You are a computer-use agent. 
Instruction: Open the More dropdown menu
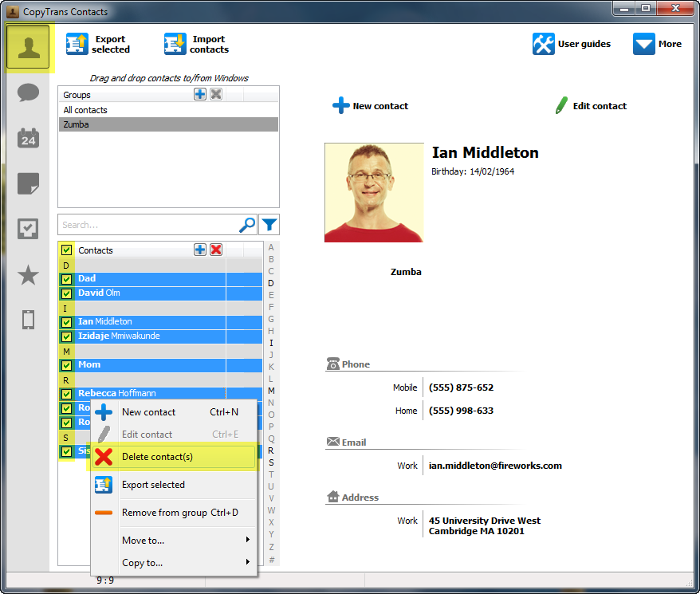657,44
